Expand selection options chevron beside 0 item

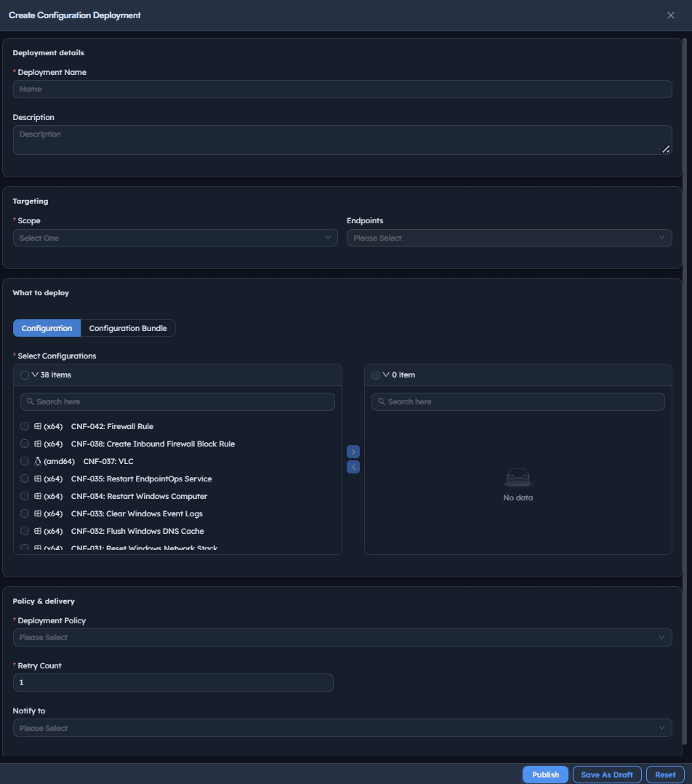tap(386, 375)
